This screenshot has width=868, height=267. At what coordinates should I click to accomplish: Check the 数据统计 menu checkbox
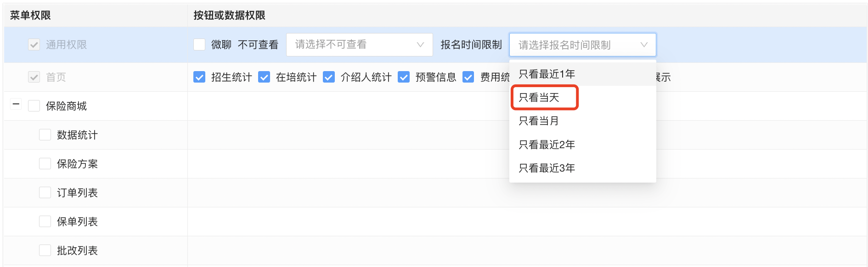(x=45, y=135)
